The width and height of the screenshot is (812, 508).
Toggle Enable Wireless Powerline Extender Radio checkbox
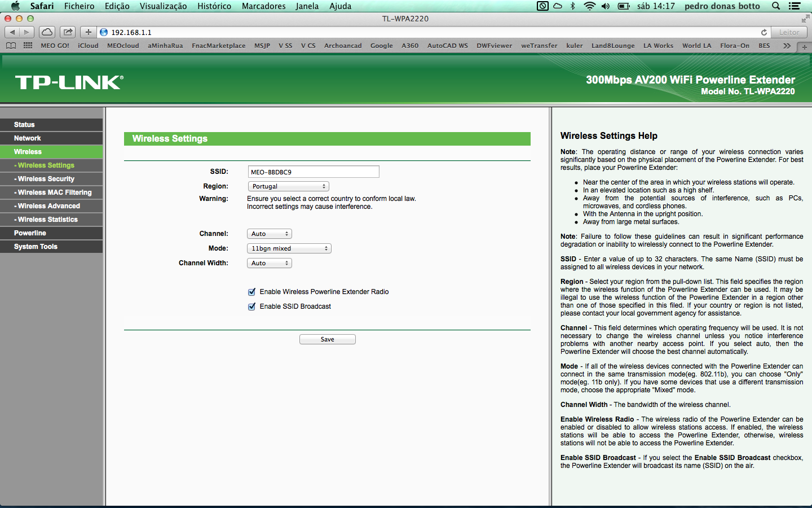click(251, 292)
